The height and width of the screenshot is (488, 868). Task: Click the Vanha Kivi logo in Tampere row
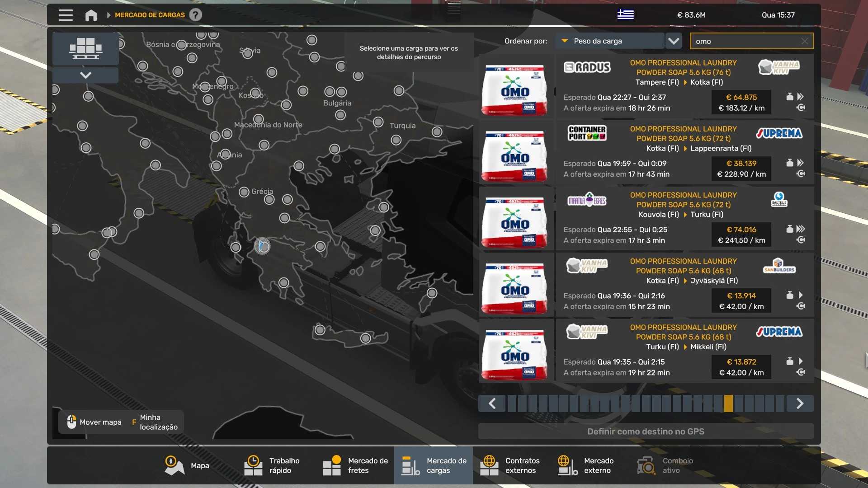(779, 67)
